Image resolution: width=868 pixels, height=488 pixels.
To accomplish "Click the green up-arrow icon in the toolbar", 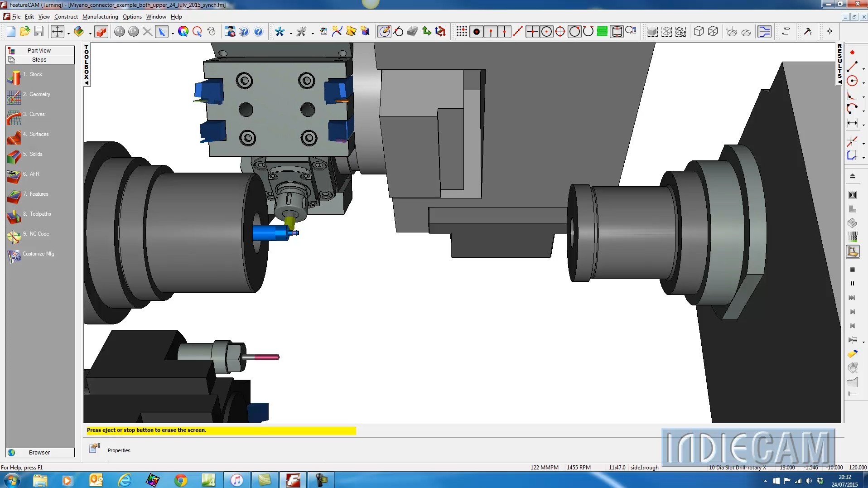I will (426, 31).
